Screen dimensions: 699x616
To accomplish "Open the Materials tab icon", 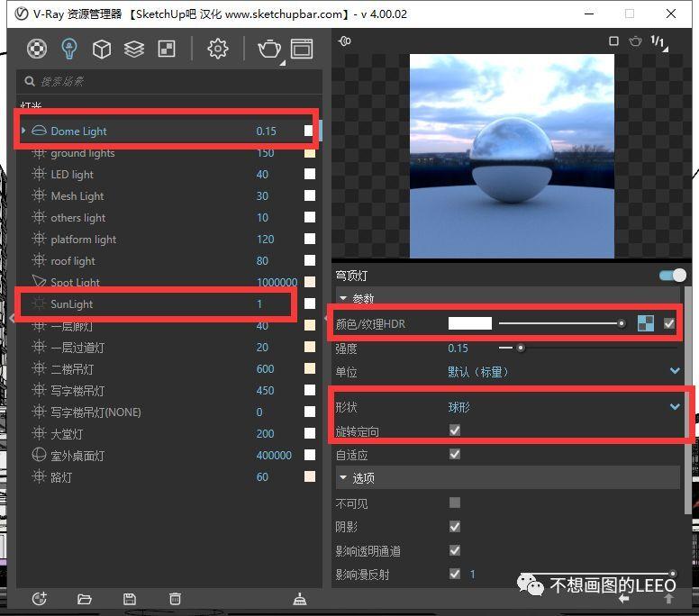I will [37, 49].
